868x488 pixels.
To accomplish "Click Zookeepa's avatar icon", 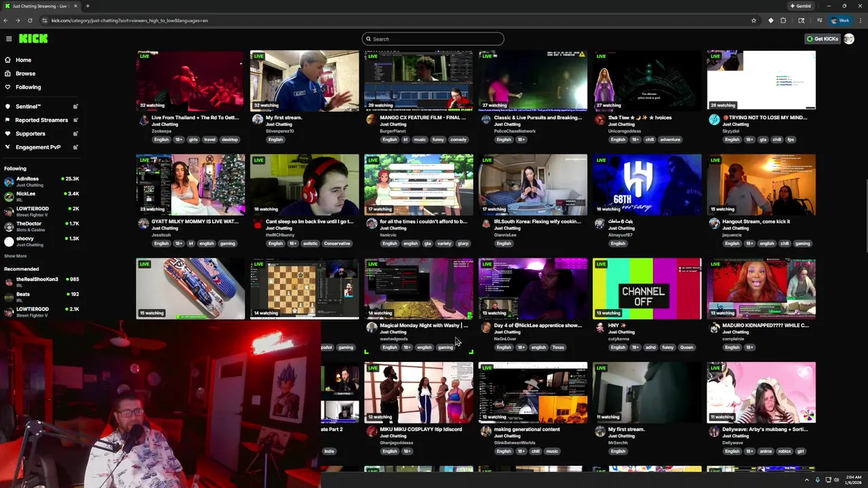I will [143, 120].
